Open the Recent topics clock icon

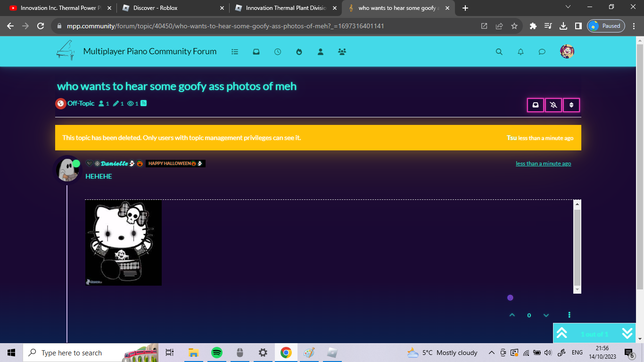(278, 52)
